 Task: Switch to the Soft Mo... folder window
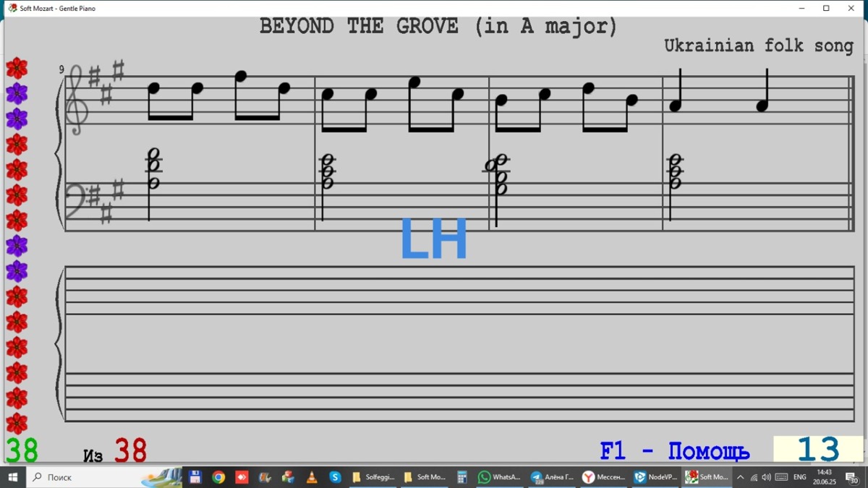425,477
